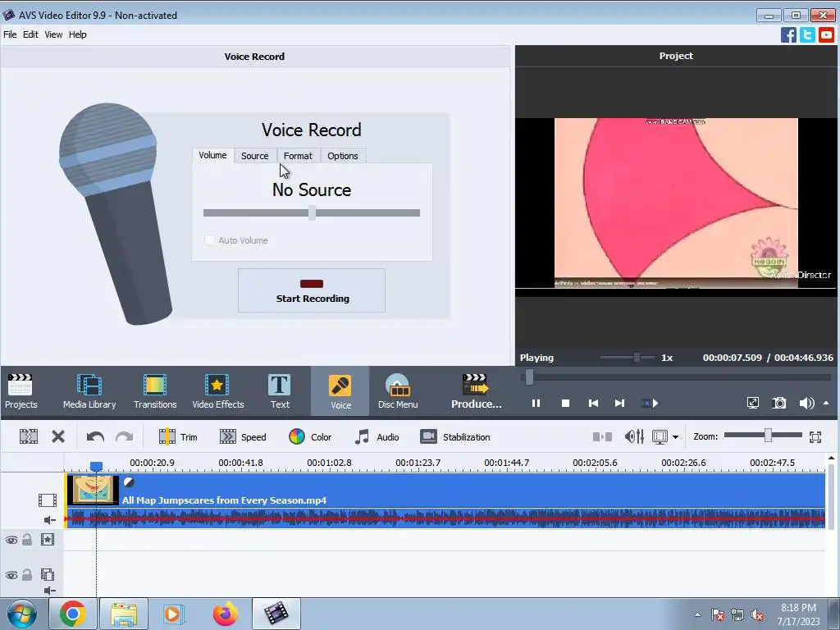Pause the video preview
840x630 pixels.
click(536, 404)
